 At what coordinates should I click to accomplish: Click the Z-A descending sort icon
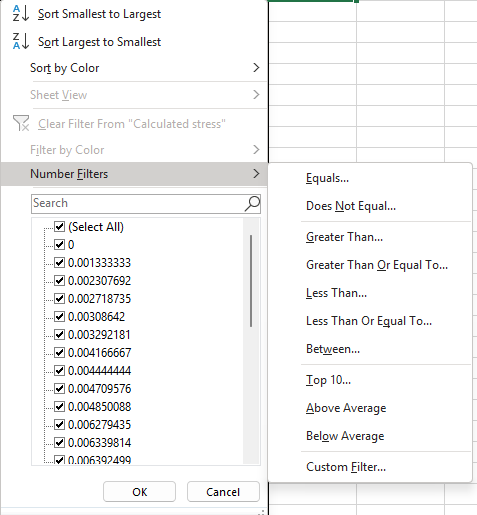[x=21, y=41]
